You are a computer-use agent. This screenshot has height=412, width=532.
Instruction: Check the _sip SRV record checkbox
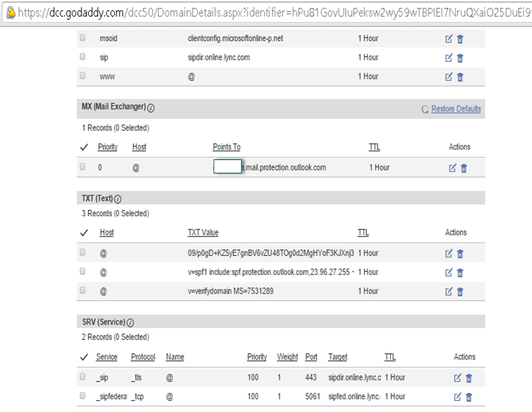(x=82, y=376)
